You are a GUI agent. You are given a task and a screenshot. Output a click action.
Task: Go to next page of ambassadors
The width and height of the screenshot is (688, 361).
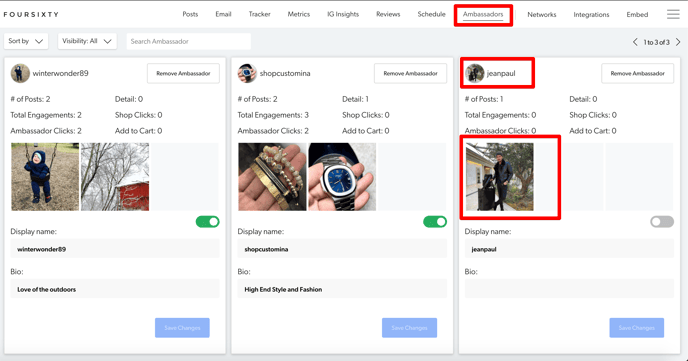tap(678, 42)
